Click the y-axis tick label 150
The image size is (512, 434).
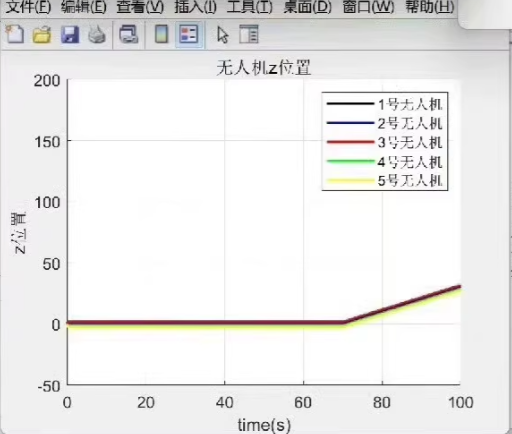click(47, 142)
